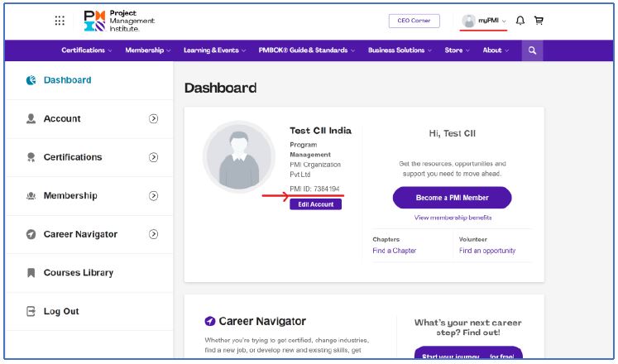
Task: Click the Test CII India name
Action: [320, 131]
